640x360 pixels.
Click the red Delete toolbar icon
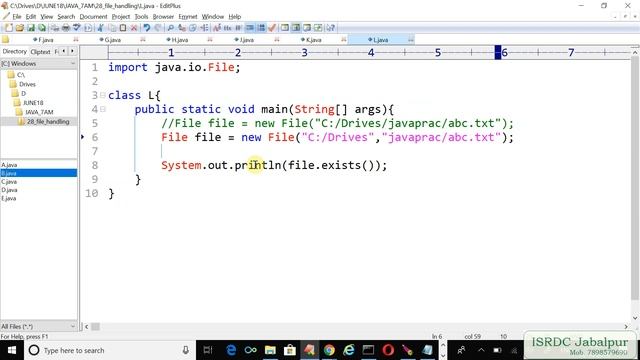click(x=133, y=28)
